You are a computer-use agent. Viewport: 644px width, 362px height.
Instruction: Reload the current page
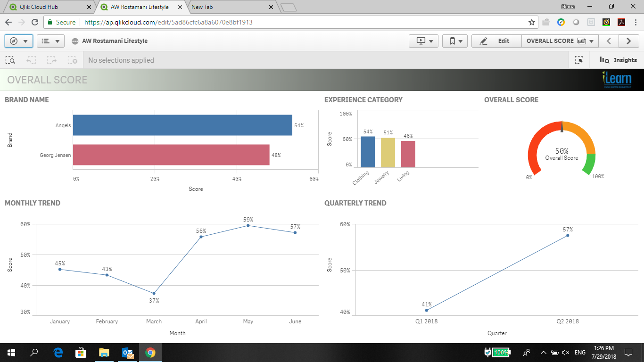(x=35, y=22)
